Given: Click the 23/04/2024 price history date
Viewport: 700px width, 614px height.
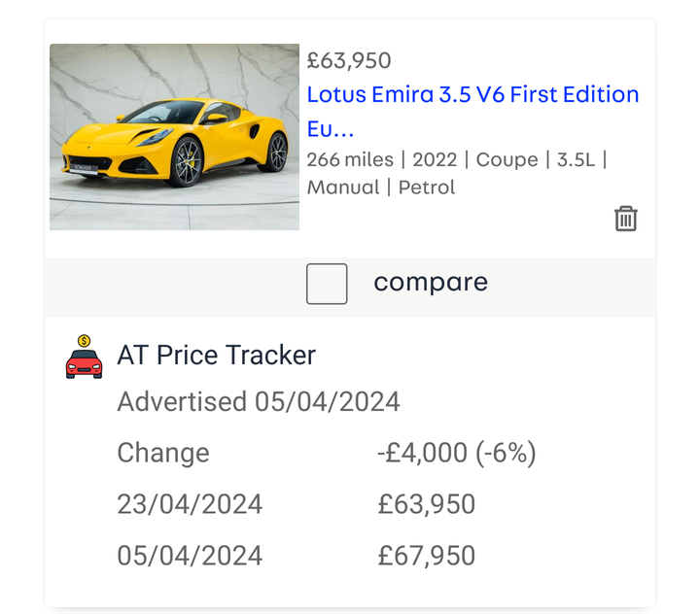Looking at the screenshot, I should 190,504.
